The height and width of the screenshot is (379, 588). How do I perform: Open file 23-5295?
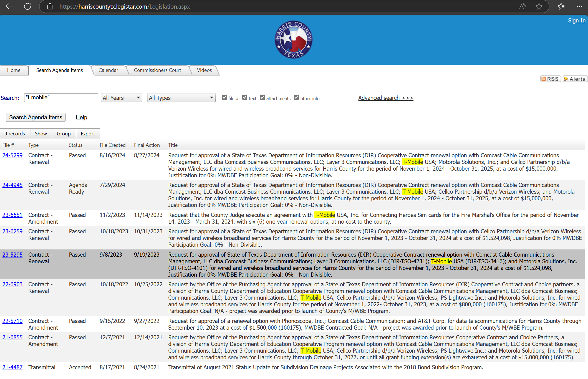coord(12,255)
